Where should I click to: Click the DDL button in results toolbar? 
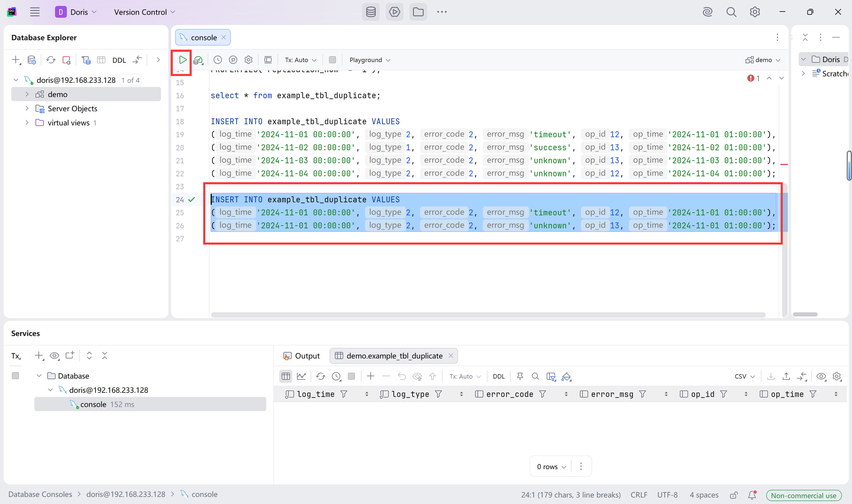click(498, 376)
